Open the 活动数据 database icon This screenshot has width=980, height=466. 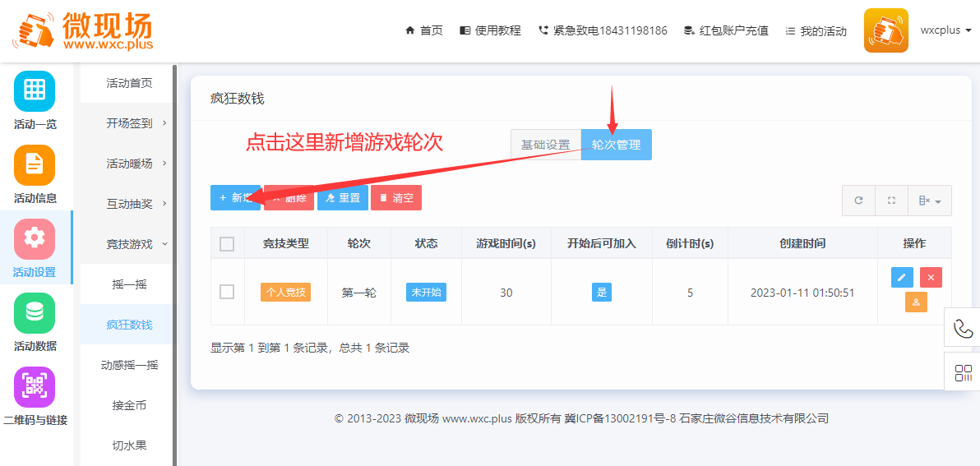pos(35,313)
